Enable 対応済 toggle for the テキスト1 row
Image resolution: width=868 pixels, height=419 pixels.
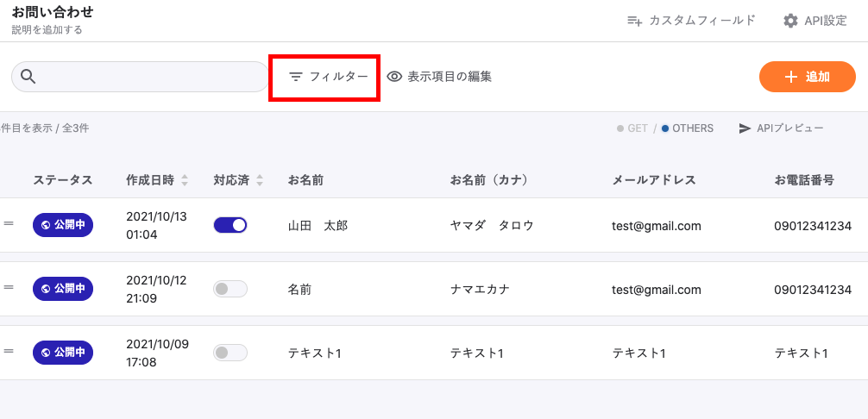230,353
